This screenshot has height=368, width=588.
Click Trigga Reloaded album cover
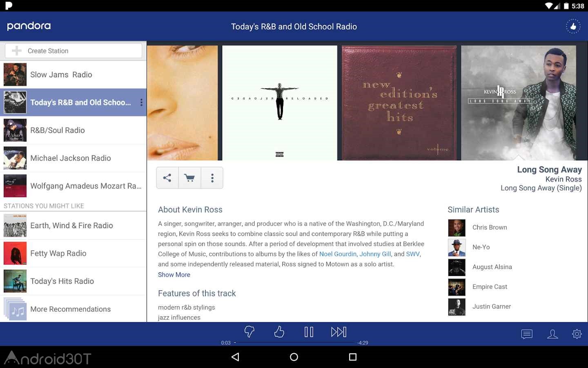point(280,103)
